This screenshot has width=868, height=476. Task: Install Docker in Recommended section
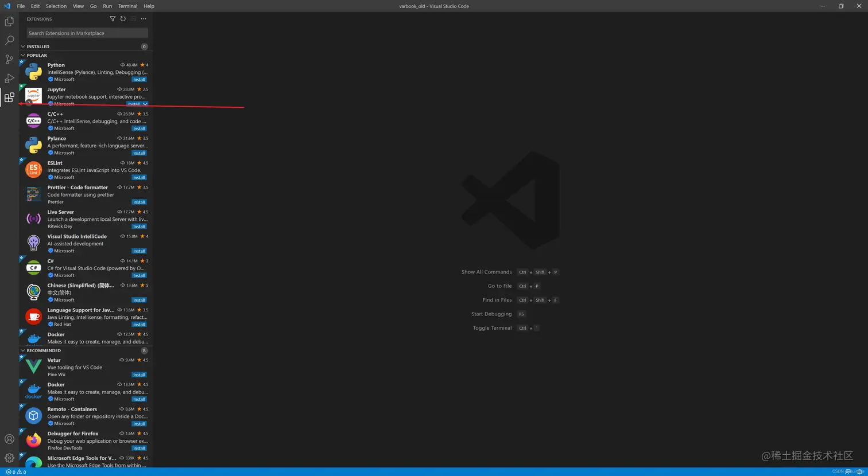pyautogui.click(x=139, y=399)
